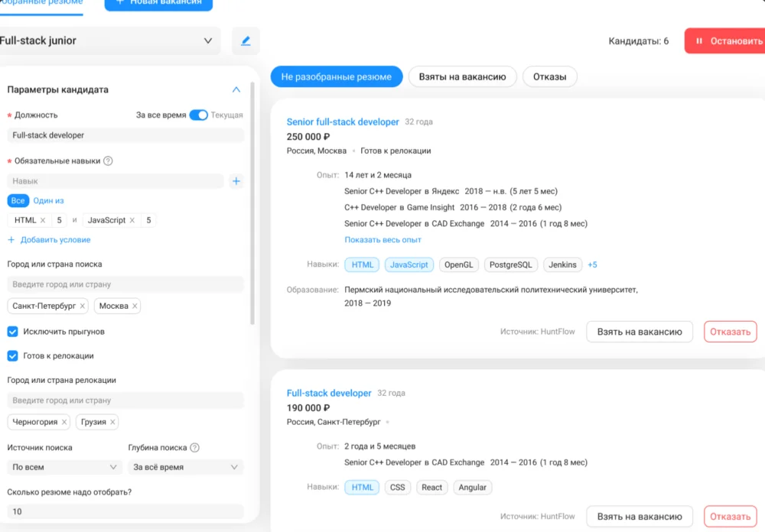This screenshot has width=765, height=532.
Task: Uncheck Готов к релокации checkbox
Action: click(13, 355)
